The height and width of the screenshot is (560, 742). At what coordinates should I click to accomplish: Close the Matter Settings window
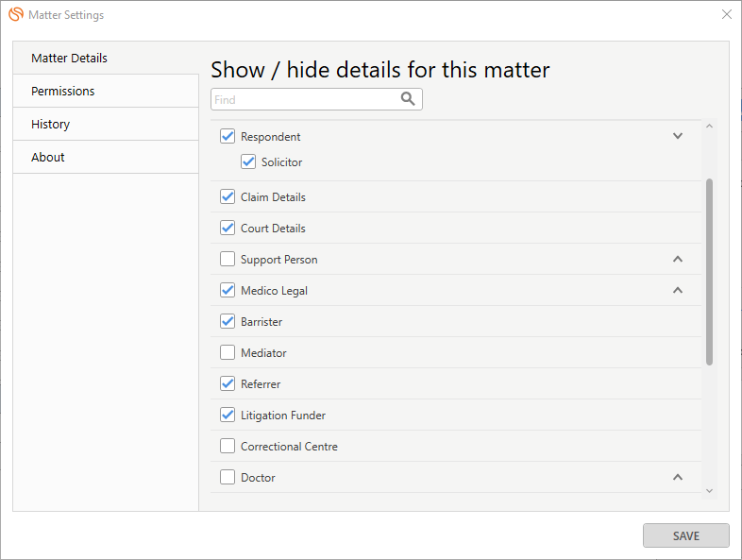tap(726, 15)
